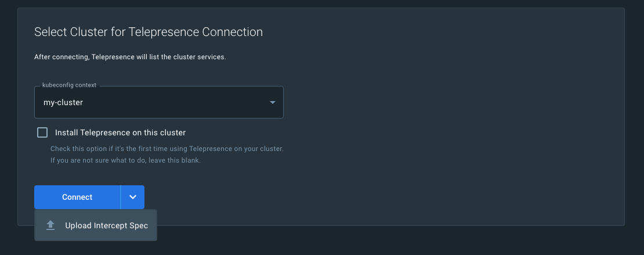Click the 'Upload Intercept Spec' text label
Image resolution: width=644 pixels, height=255 pixels.
(107, 225)
